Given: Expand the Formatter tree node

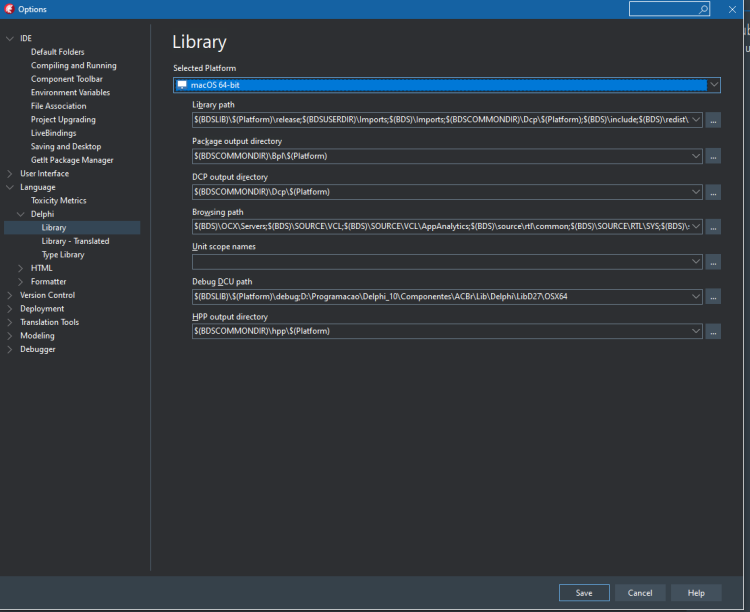Looking at the screenshot, I should pyautogui.click(x=21, y=281).
